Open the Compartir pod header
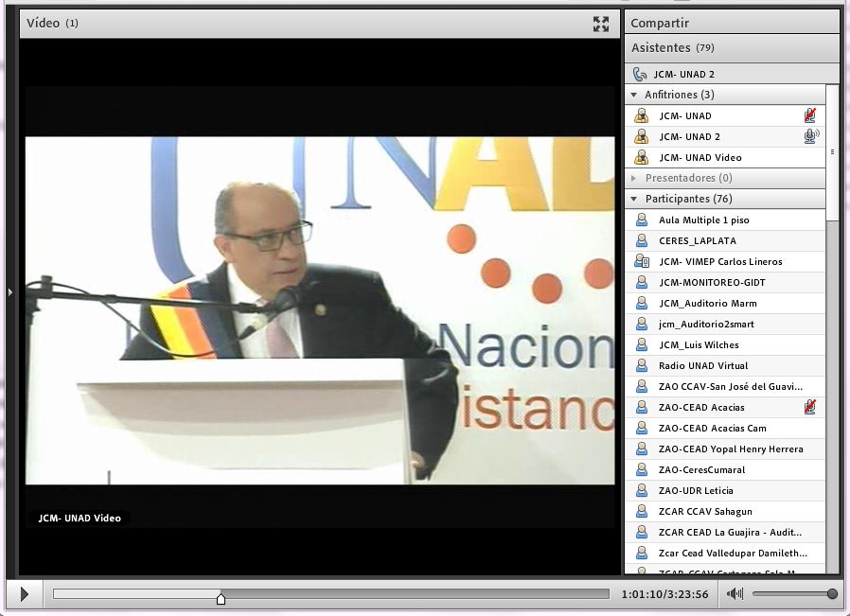Viewport: 850px width, 616px height. pos(732,23)
